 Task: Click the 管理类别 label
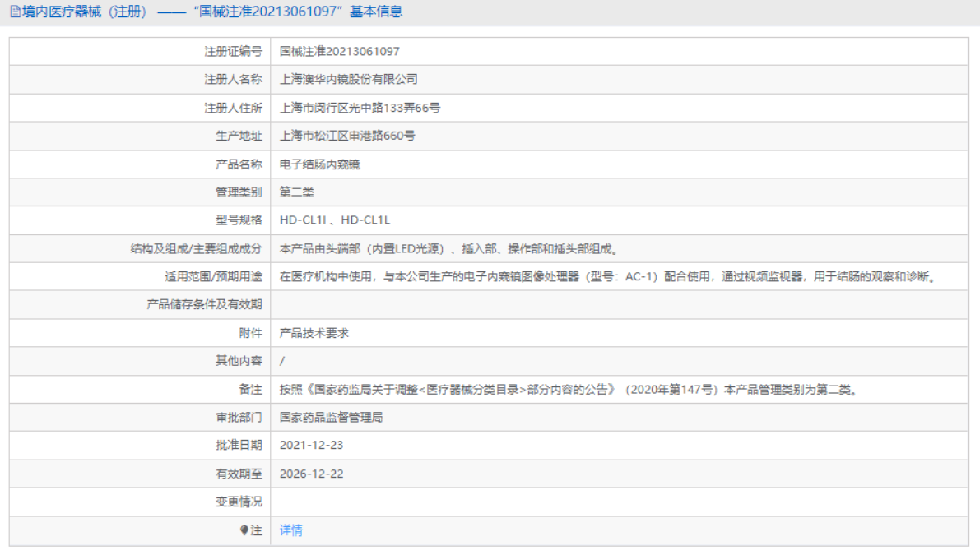click(239, 192)
